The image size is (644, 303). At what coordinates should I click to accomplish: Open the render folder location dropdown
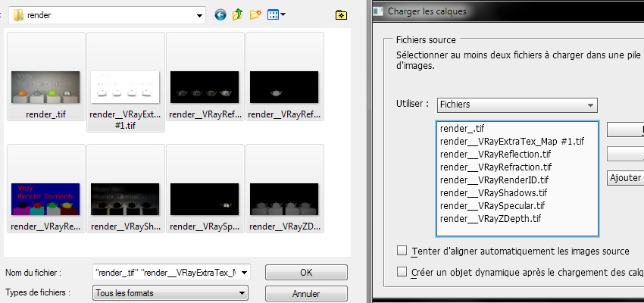[199, 16]
